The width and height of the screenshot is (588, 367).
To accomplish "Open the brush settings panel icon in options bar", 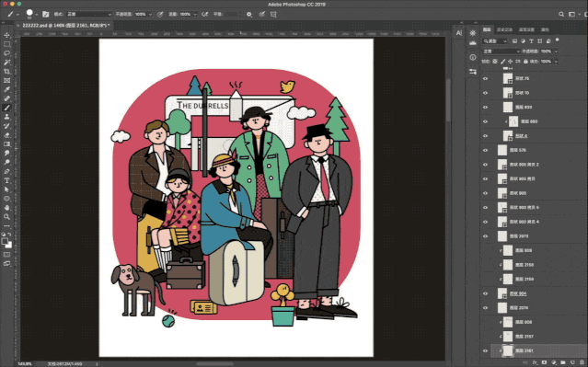I will [45, 14].
